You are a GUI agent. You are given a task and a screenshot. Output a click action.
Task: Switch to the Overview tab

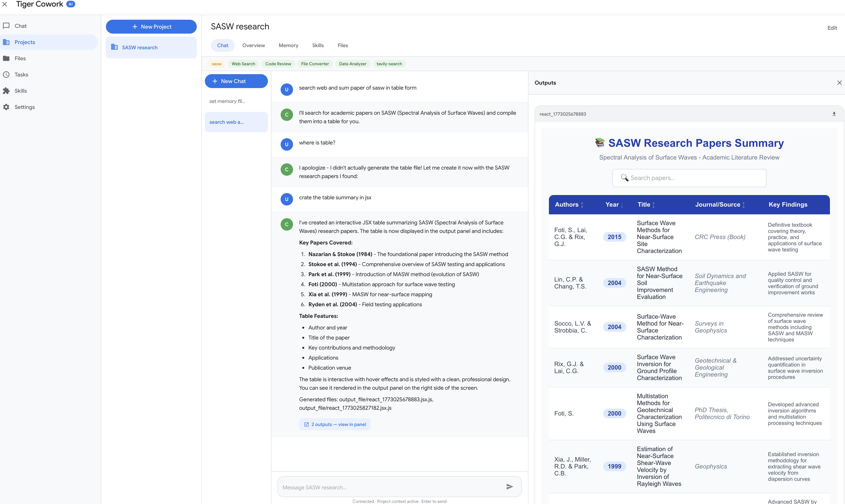click(254, 46)
